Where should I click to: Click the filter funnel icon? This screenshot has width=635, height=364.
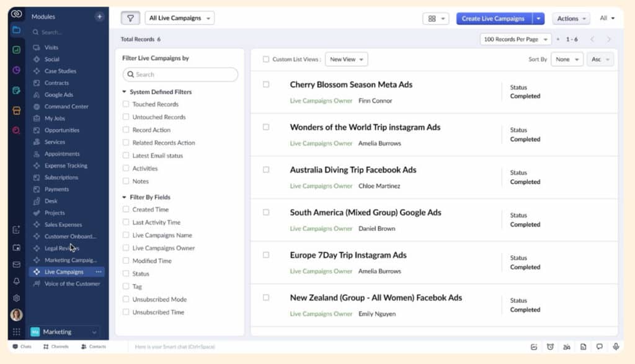click(130, 19)
